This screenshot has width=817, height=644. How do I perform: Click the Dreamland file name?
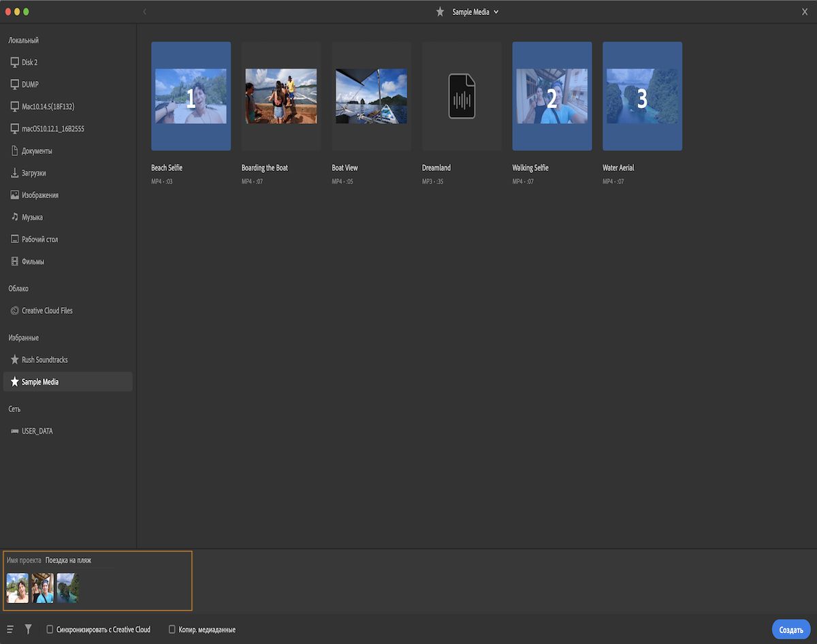[x=436, y=167]
